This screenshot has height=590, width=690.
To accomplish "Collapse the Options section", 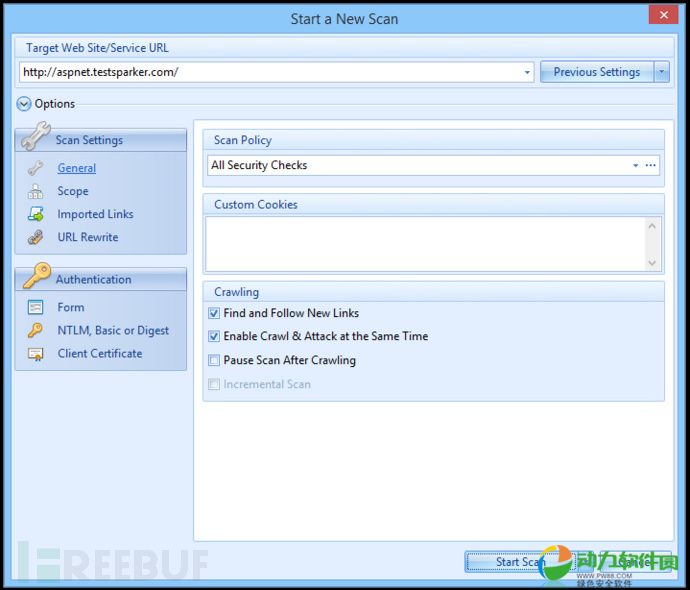I will [x=24, y=103].
